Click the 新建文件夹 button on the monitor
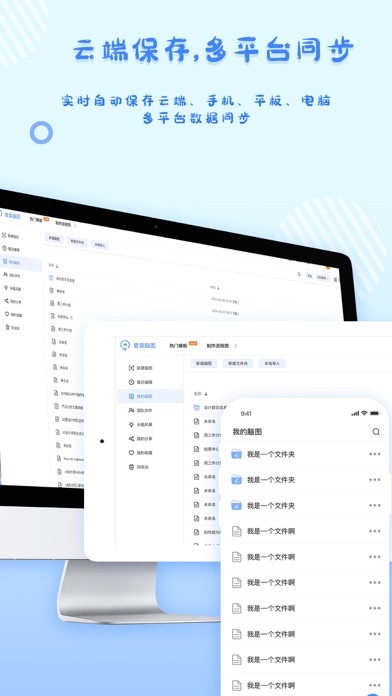Screen dimensions: 392x696 click(77, 241)
